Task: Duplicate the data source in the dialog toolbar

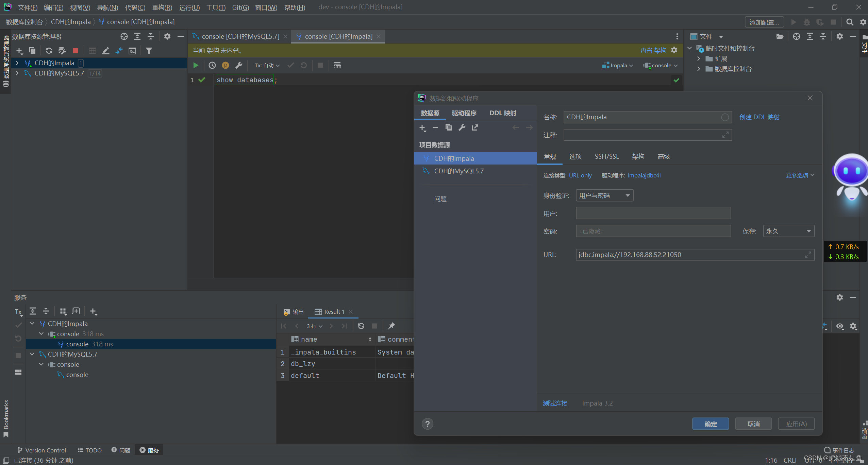Action: click(448, 127)
